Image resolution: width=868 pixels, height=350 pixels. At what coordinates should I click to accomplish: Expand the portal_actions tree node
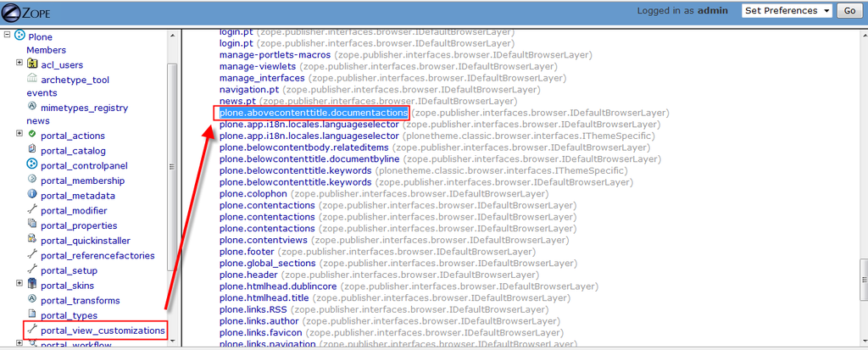coord(19,133)
